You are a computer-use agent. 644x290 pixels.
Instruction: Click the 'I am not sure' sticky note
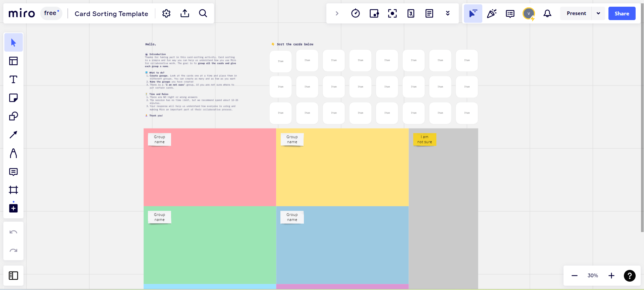point(425,139)
